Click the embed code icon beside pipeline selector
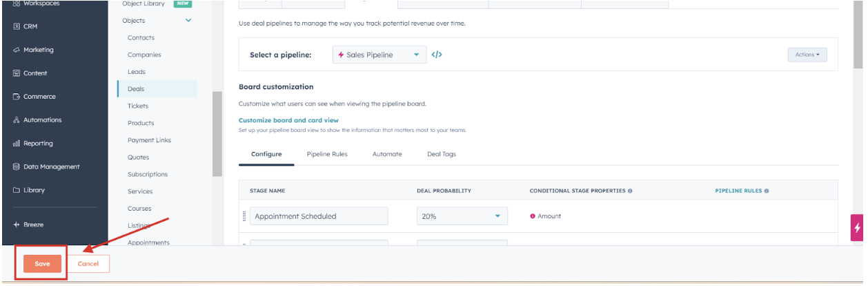Image resolution: width=868 pixels, height=286 pixels. [x=436, y=55]
